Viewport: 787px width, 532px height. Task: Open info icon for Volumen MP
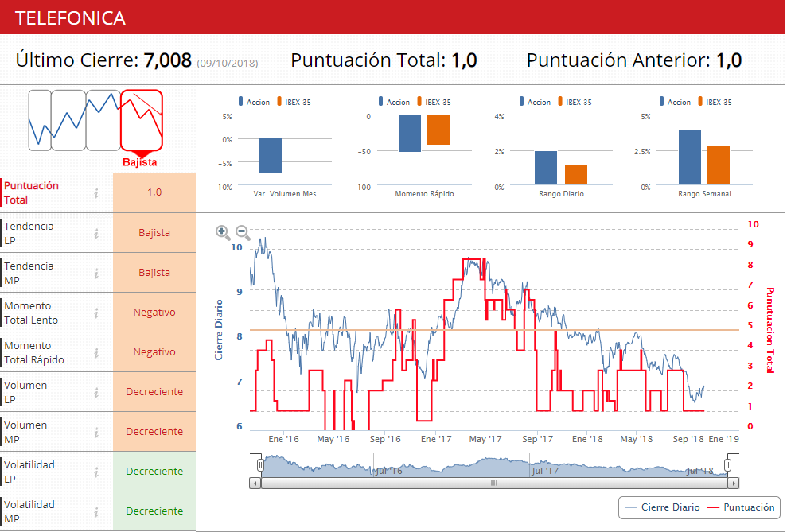coord(96,433)
